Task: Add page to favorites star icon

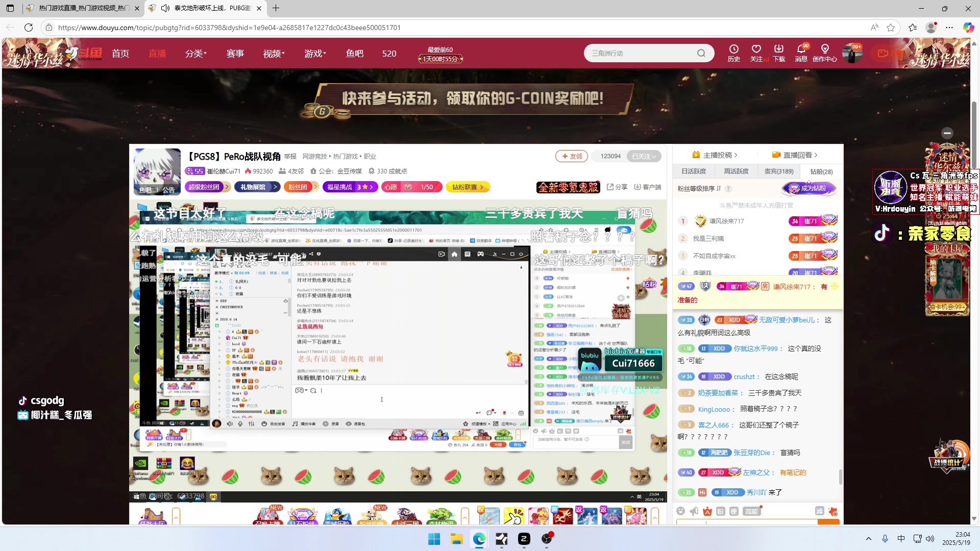Action: pyautogui.click(x=891, y=28)
